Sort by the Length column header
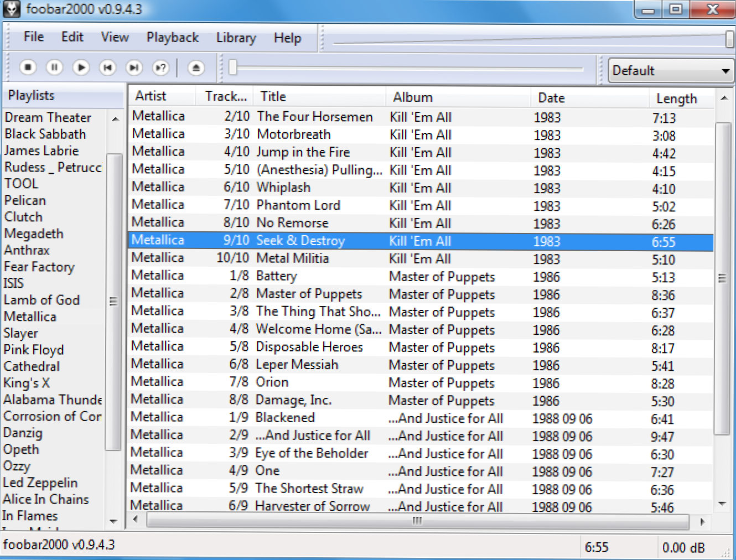 coord(681,98)
